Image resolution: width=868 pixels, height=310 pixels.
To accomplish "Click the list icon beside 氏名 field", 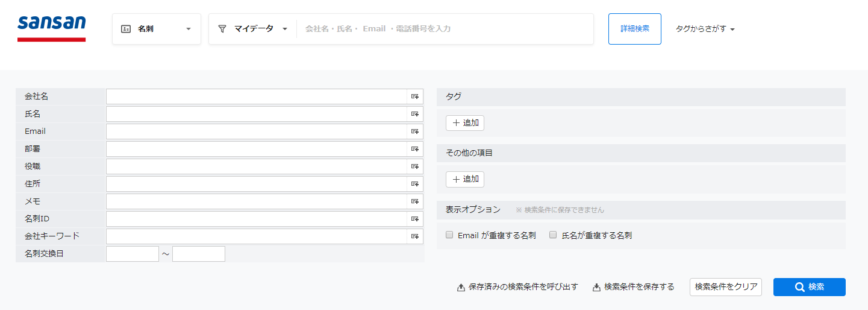I will 415,114.
